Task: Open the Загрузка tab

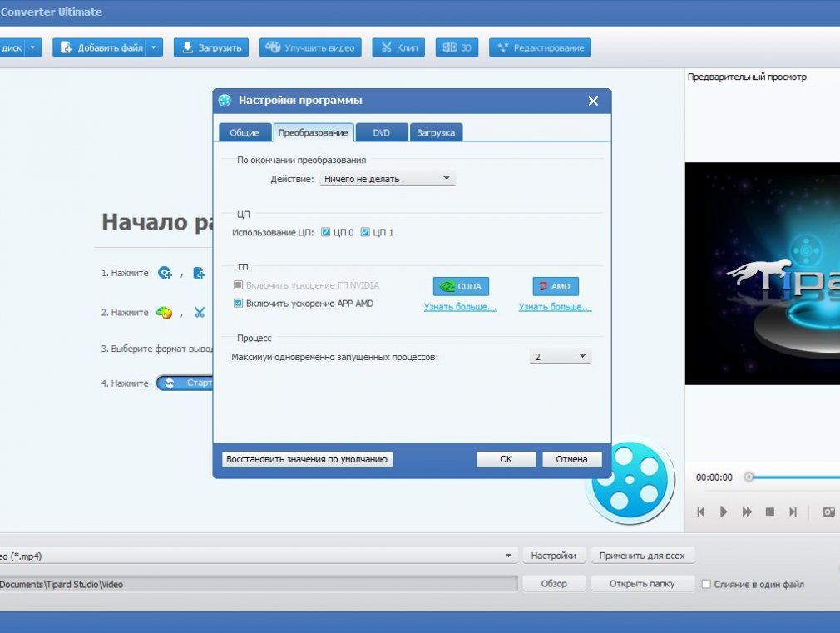Action: (x=436, y=132)
